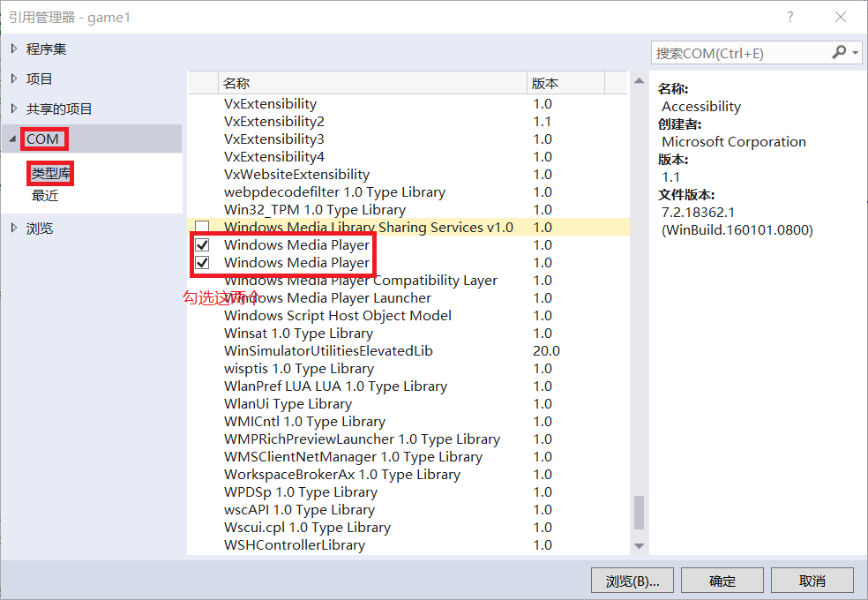Expand the 项目 tree node

tap(14, 79)
